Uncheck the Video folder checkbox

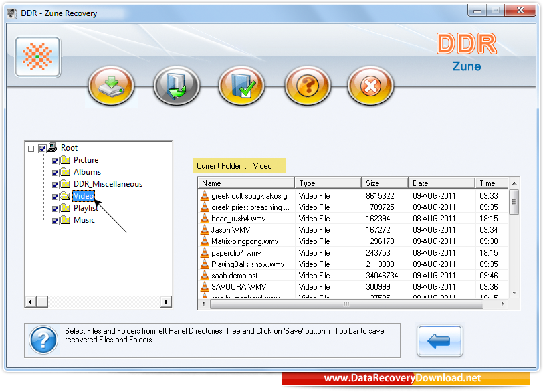[55, 197]
